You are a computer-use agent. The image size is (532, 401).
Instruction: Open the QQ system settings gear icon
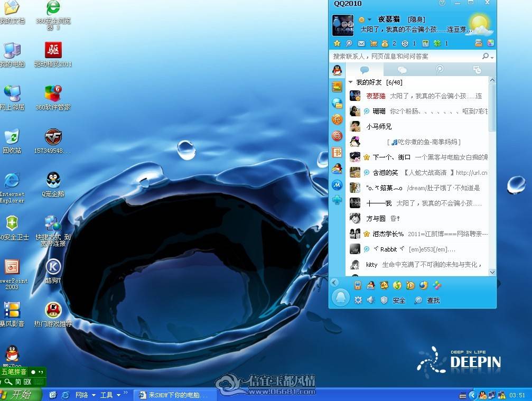tap(358, 300)
